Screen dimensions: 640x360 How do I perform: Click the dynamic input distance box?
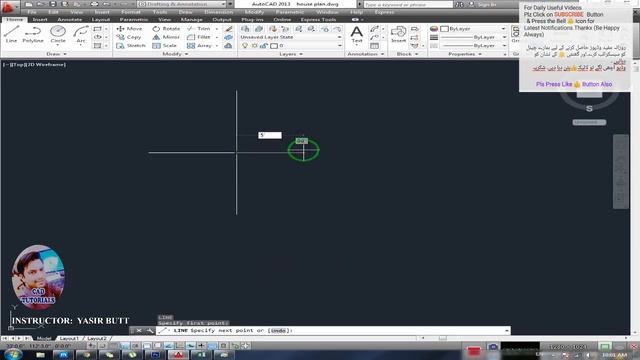(270, 135)
